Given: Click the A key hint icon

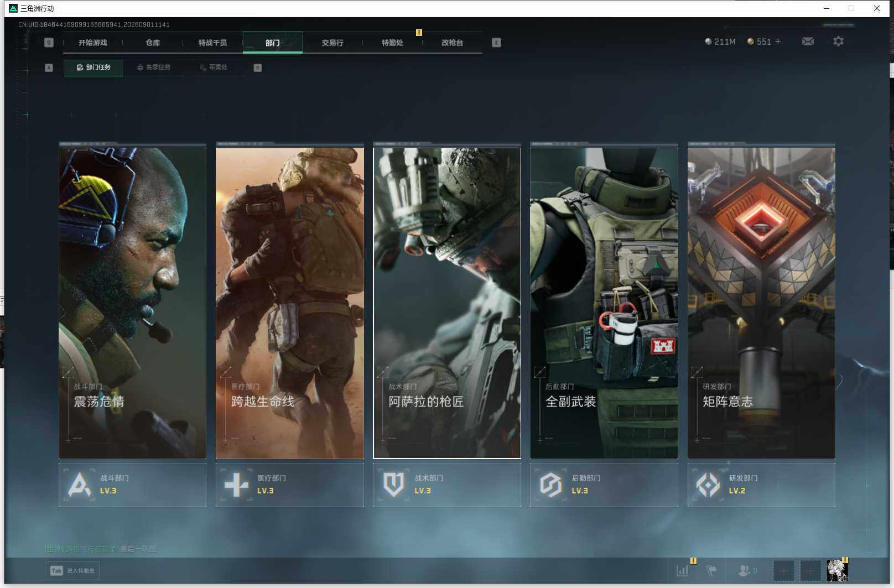Looking at the screenshot, I should [49, 67].
